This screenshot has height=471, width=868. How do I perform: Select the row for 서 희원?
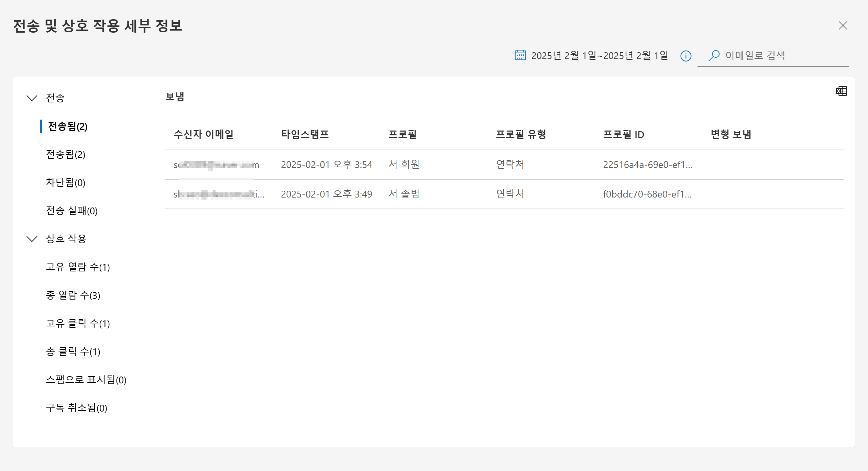(404, 165)
